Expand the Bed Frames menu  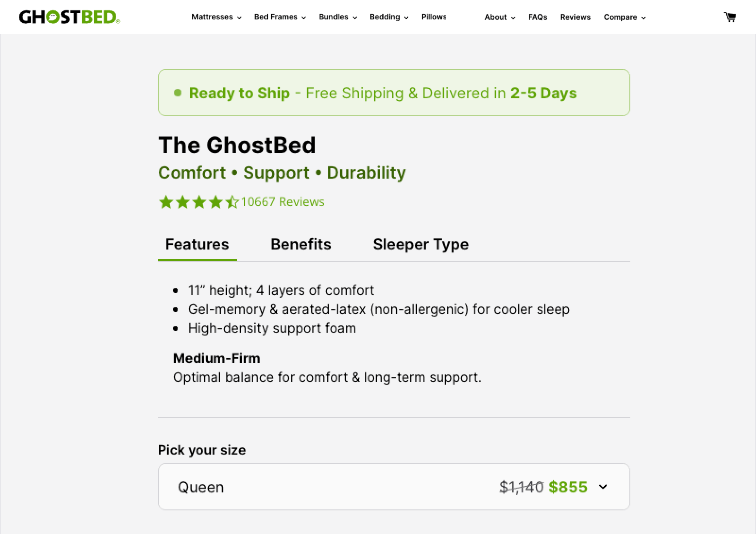(280, 17)
